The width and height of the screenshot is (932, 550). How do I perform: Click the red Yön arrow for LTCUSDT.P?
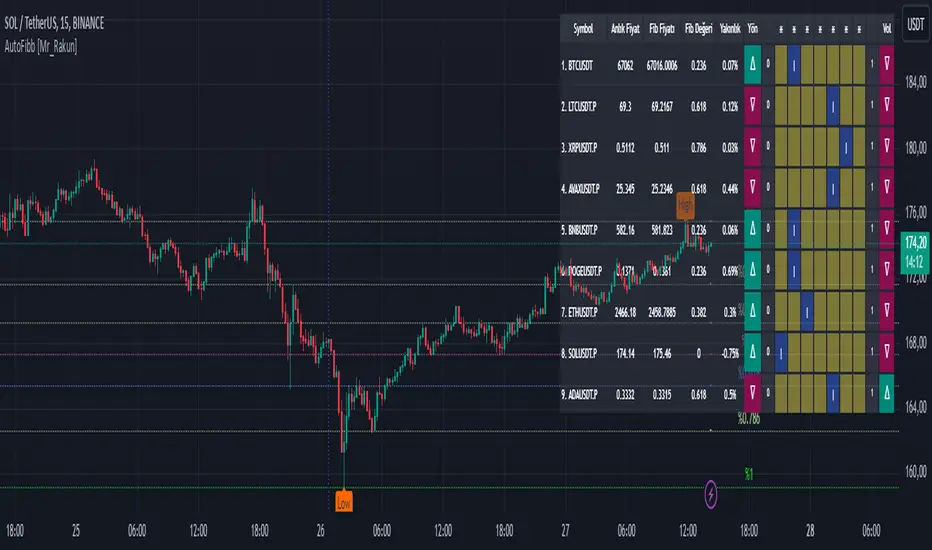753,105
